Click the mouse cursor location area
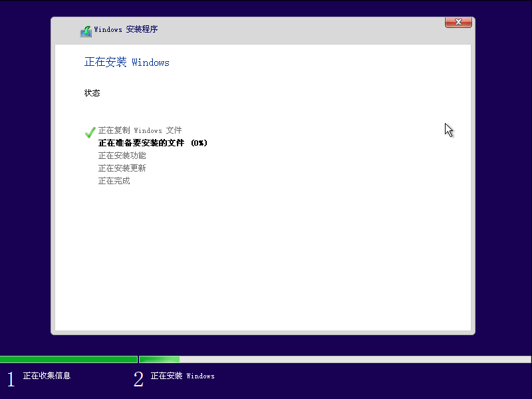 pyautogui.click(x=448, y=130)
